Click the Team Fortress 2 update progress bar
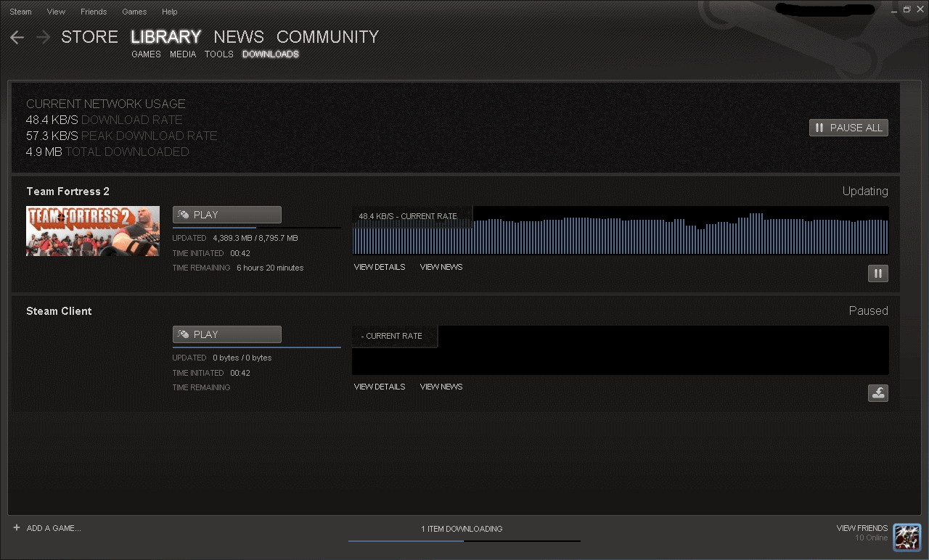 [x=257, y=228]
